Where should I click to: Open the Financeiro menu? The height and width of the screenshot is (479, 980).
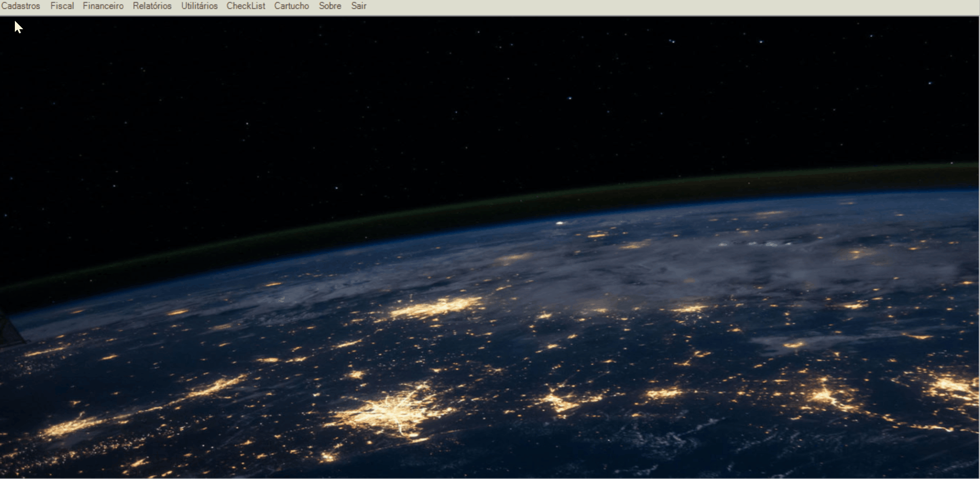click(103, 6)
